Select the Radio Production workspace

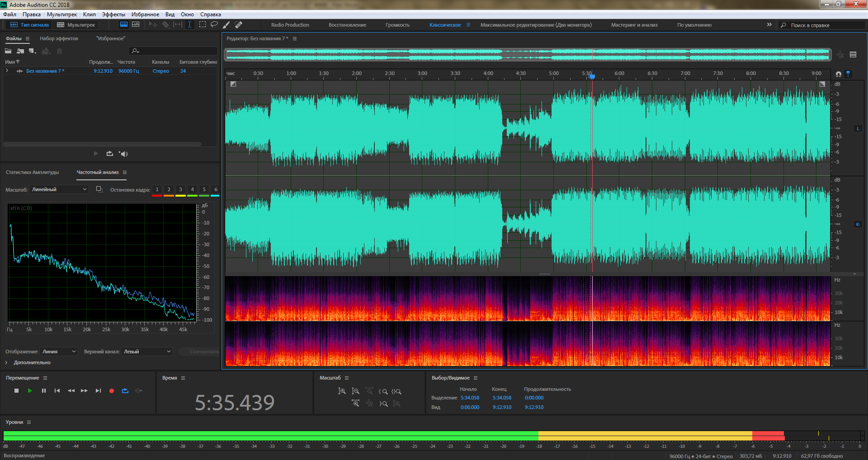coord(290,25)
